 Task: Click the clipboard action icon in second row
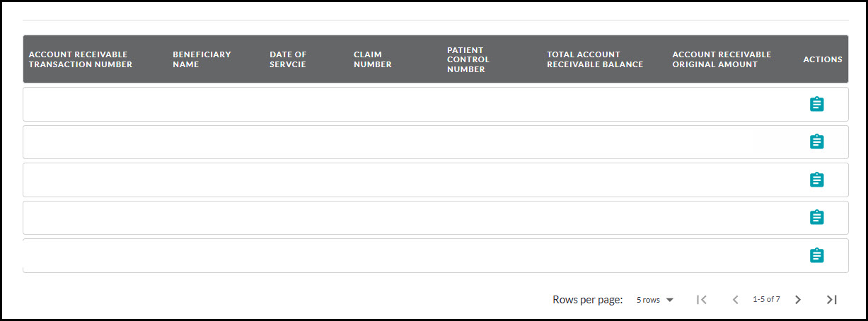pyautogui.click(x=816, y=142)
